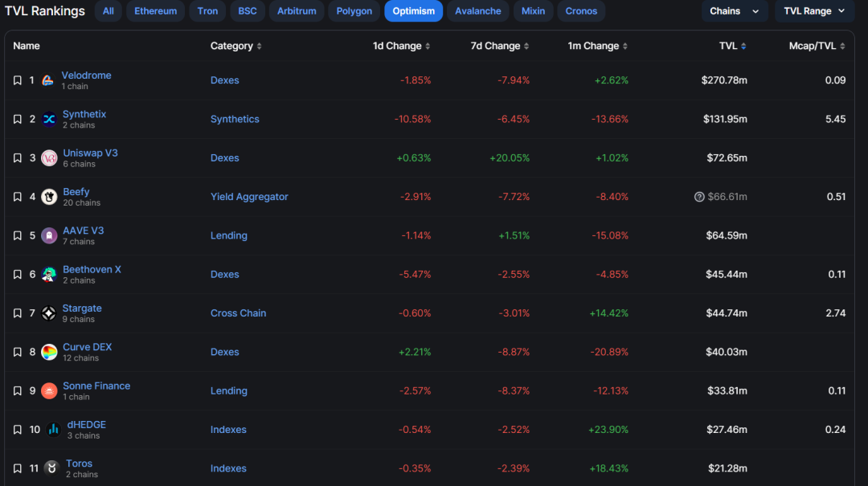Screen dimensions: 868x486
Task: Sort by 1d Change using the sort arrows
Action: tap(428, 46)
